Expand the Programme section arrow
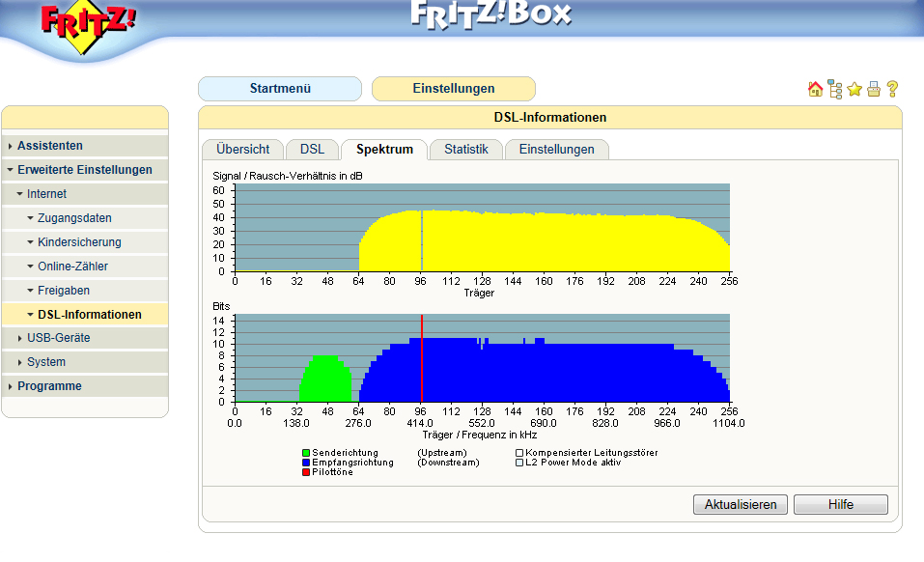924x562 pixels. (10, 386)
